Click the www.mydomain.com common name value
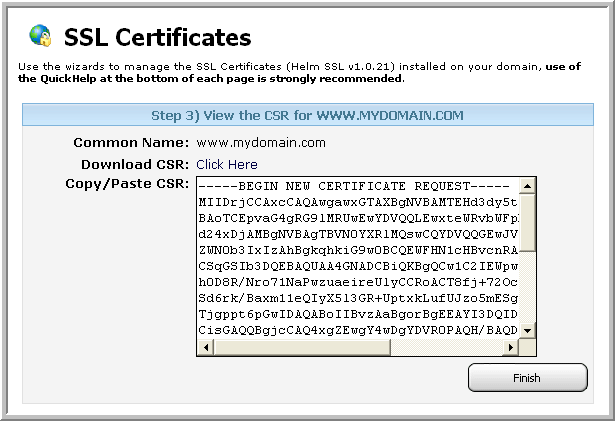Screen dimensions: 615x421 pos(261,142)
